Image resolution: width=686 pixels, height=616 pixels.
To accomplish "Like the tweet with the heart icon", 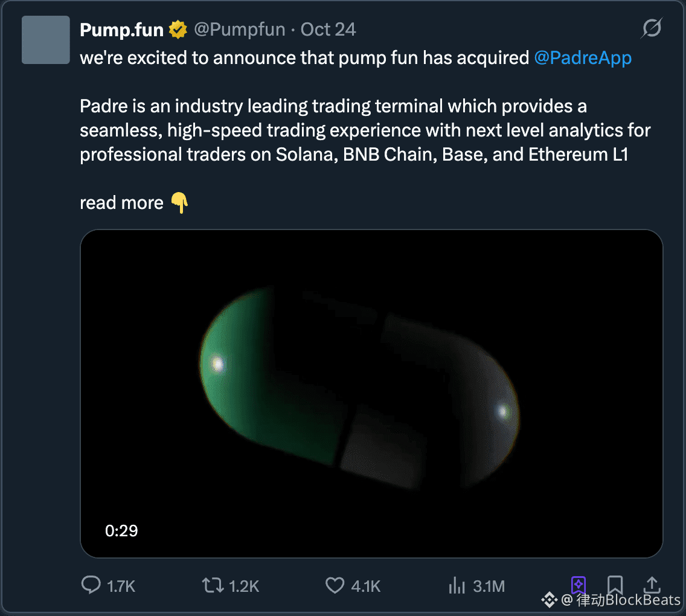I will click(335, 585).
